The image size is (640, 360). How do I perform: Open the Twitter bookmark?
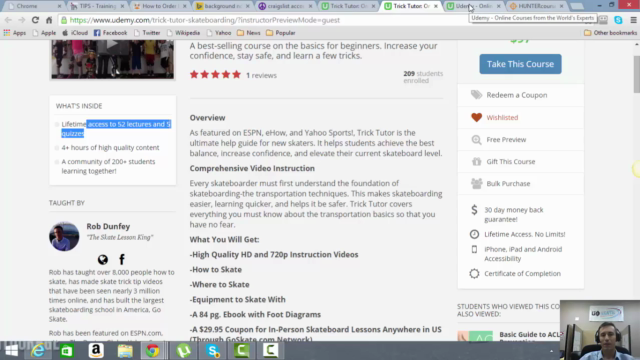click(147, 33)
